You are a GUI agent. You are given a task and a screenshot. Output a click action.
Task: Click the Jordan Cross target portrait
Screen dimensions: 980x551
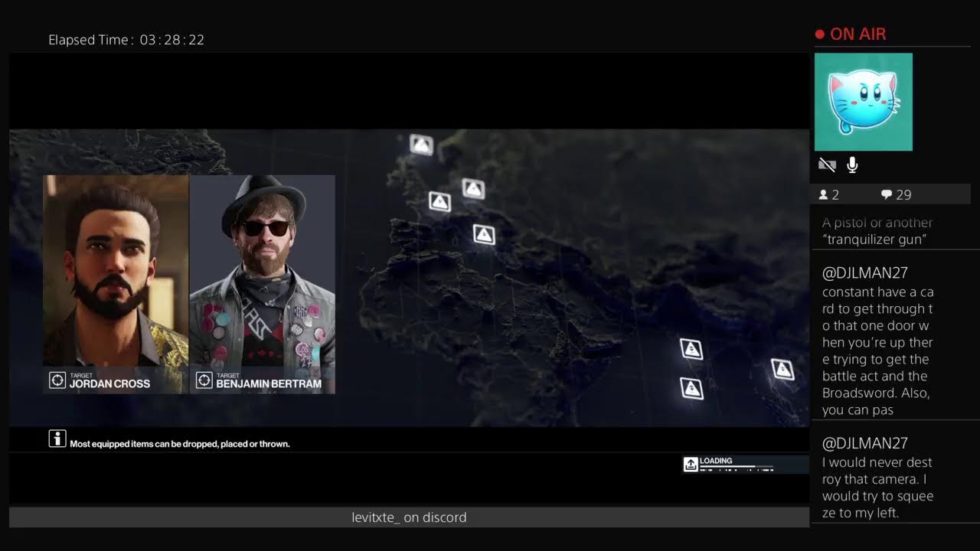pos(116,284)
